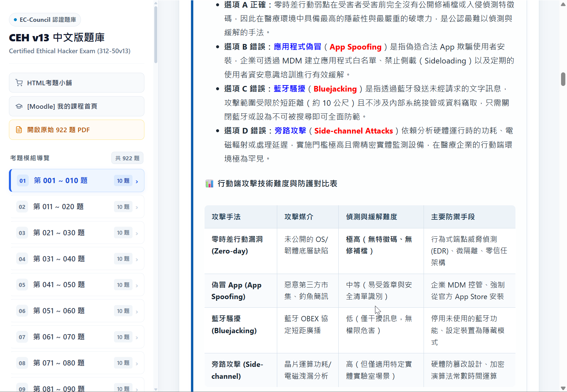Screen dimensions: 567x392
Task: Expand chevron on the 031 ~ 040 row
Action: tap(137, 259)
